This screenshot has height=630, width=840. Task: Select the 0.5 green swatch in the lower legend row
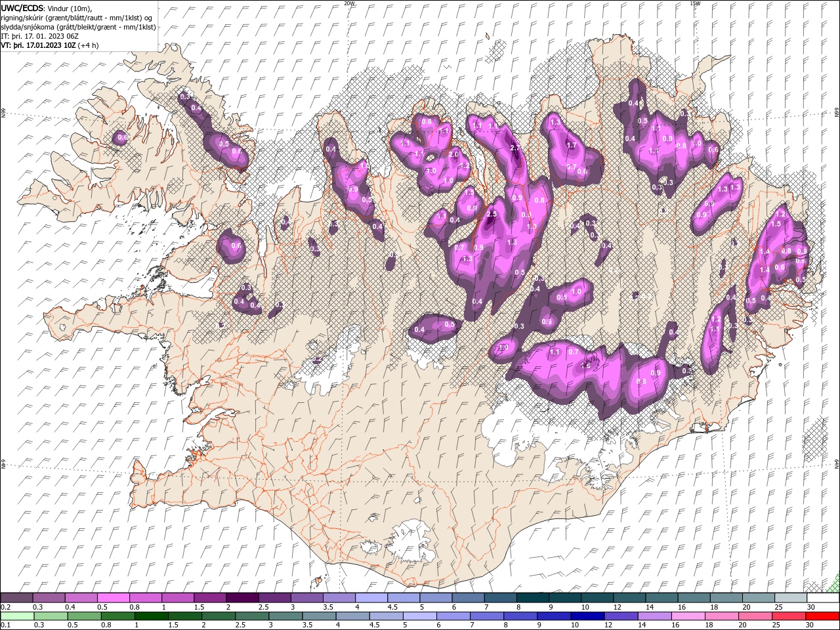(x=84, y=616)
